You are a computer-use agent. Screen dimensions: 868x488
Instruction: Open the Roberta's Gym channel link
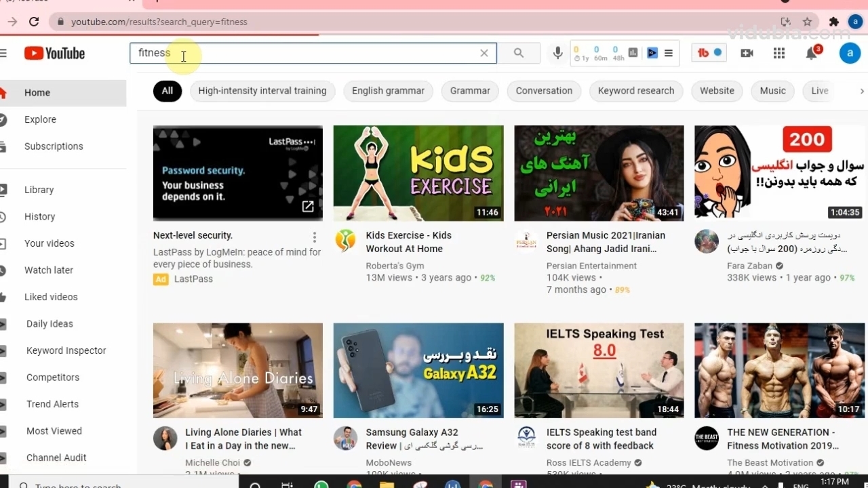coord(395,266)
